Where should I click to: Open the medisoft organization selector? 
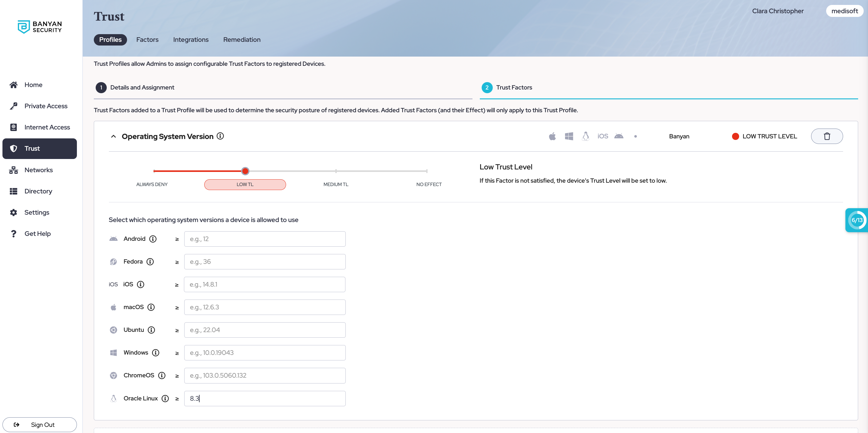pos(844,11)
